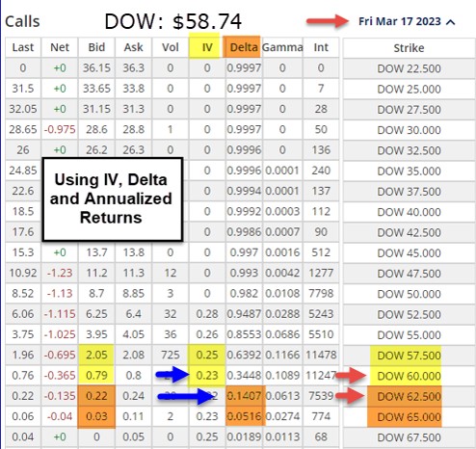This screenshot has width=476, height=449.
Task: Select the DOW 40.000 strike row
Action: pos(409,212)
